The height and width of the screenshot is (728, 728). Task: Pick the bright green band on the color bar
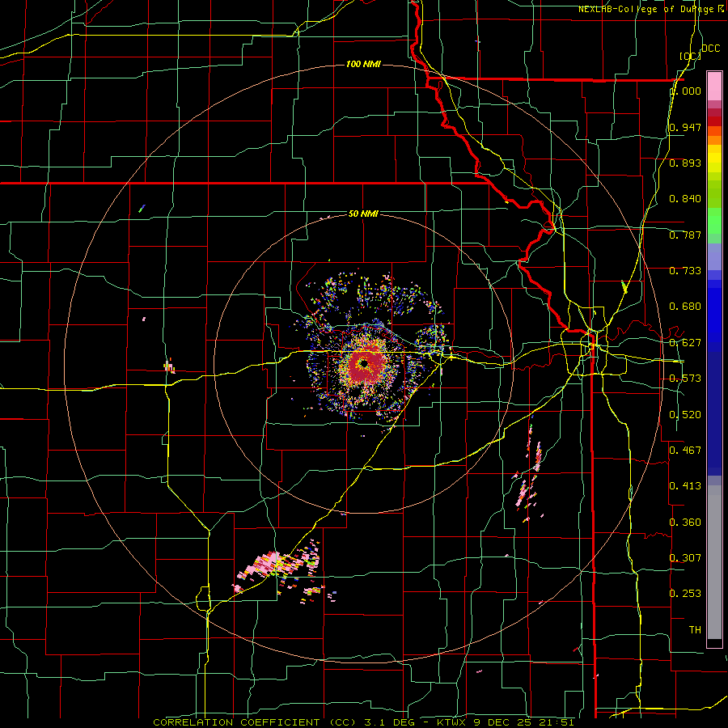[x=714, y=221]
